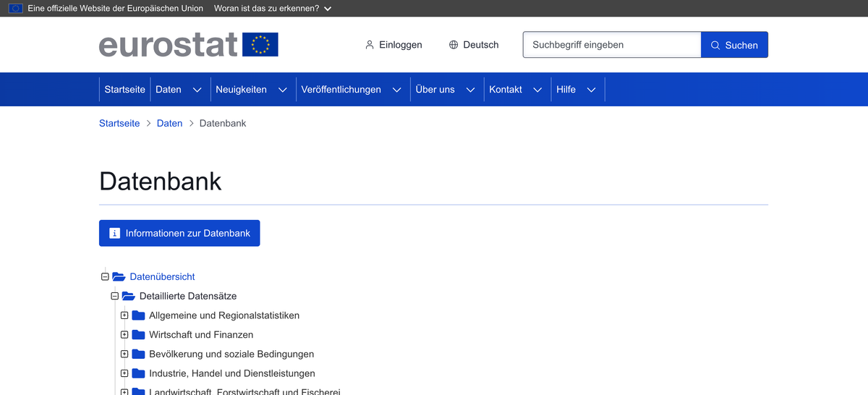
Task: Click the Einloggen link
Action: point(393,45)
